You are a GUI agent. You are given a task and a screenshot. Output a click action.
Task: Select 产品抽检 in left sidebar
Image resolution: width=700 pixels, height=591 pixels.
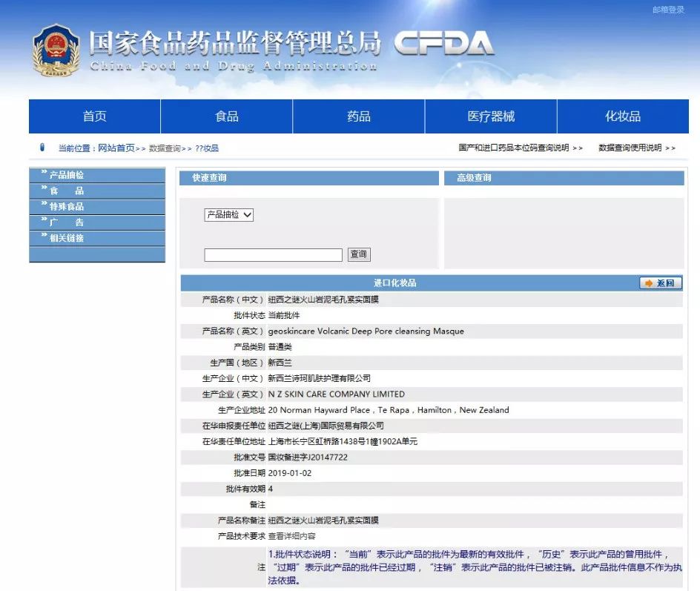click(97, 175)
